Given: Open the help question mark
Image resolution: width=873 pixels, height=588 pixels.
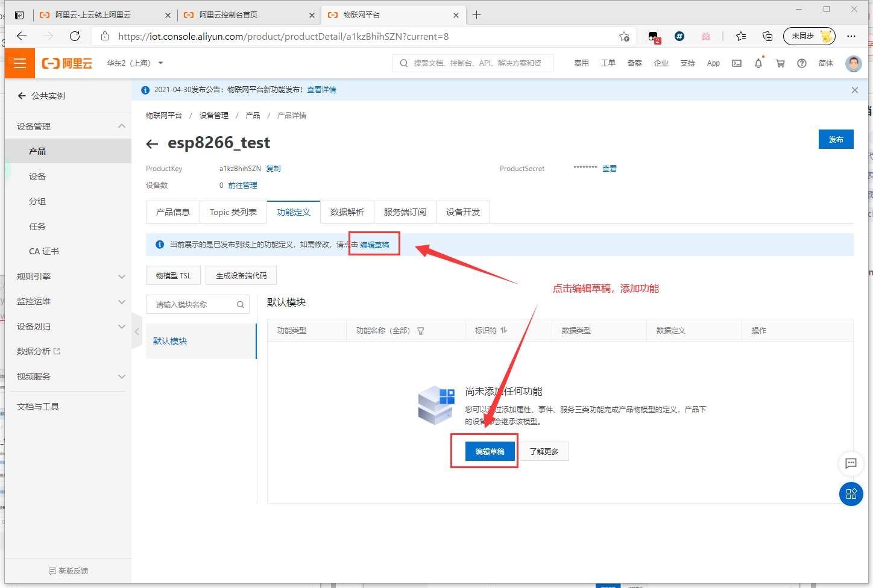Looking at the screenshot, I should [x=802, y=63].
